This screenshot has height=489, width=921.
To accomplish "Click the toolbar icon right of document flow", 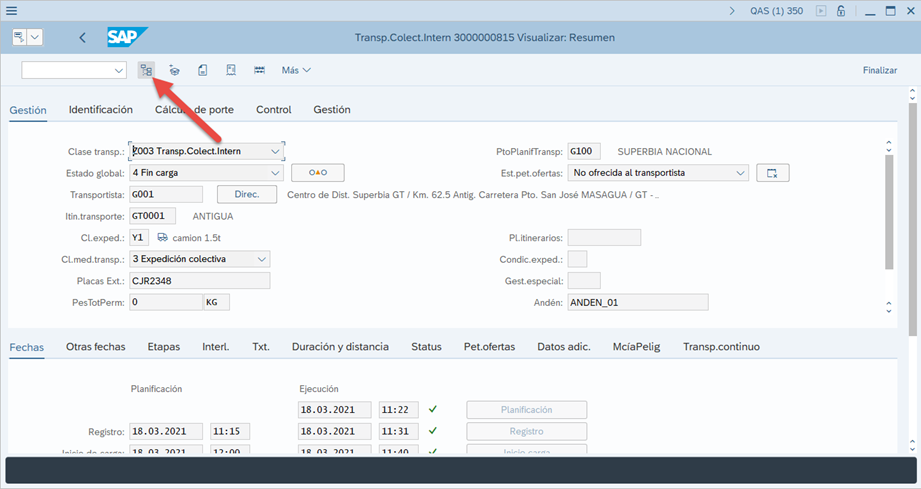I will [174, 70].
